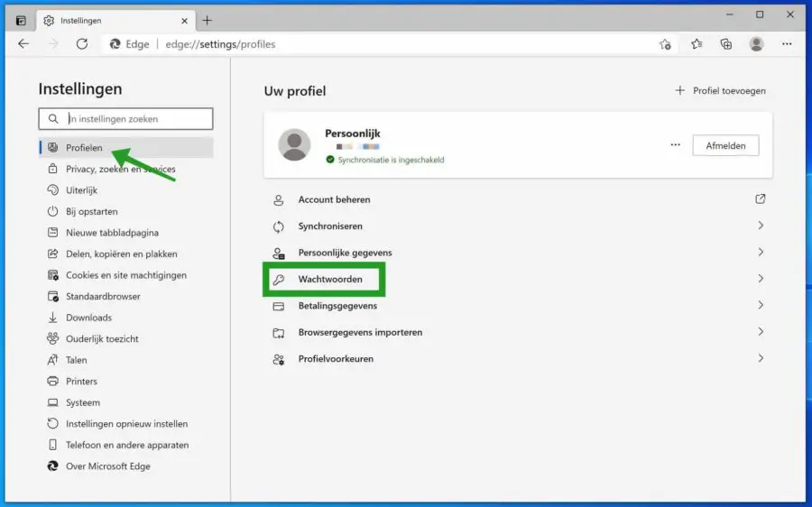Expand Browsergegevens importeren chevron

(x=761, y=331)
